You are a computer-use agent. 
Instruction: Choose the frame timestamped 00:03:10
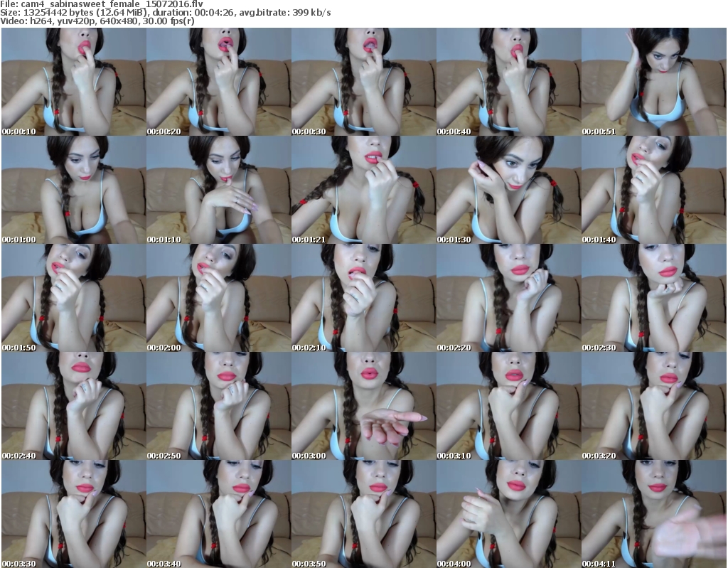click(x=508, y=406)
